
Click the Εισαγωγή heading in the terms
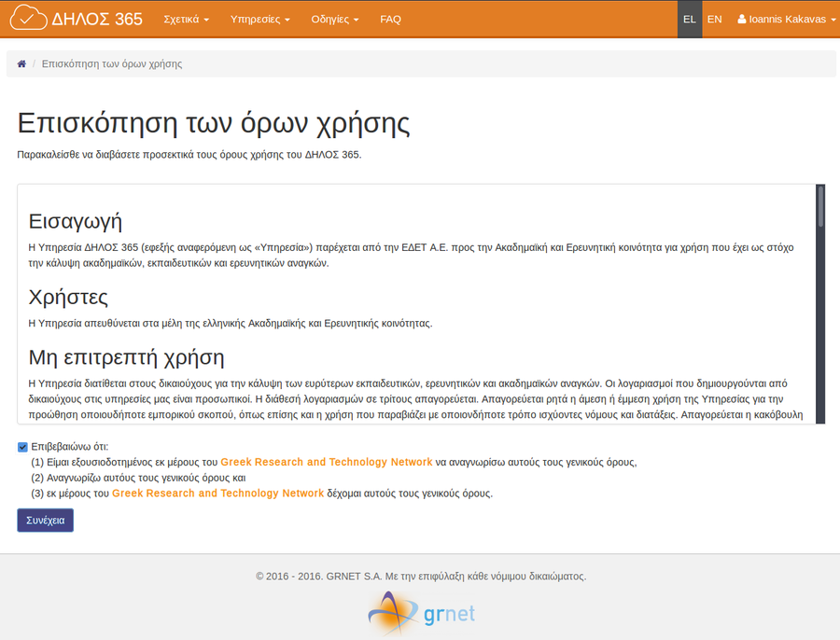(x=76, y=221)
